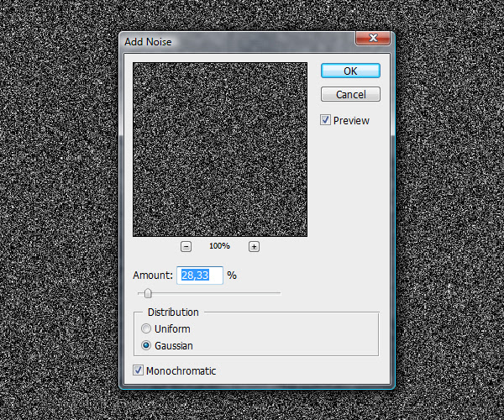
Task: Disable the Monochromatic checkbox
Action: [x=139, y=370]
